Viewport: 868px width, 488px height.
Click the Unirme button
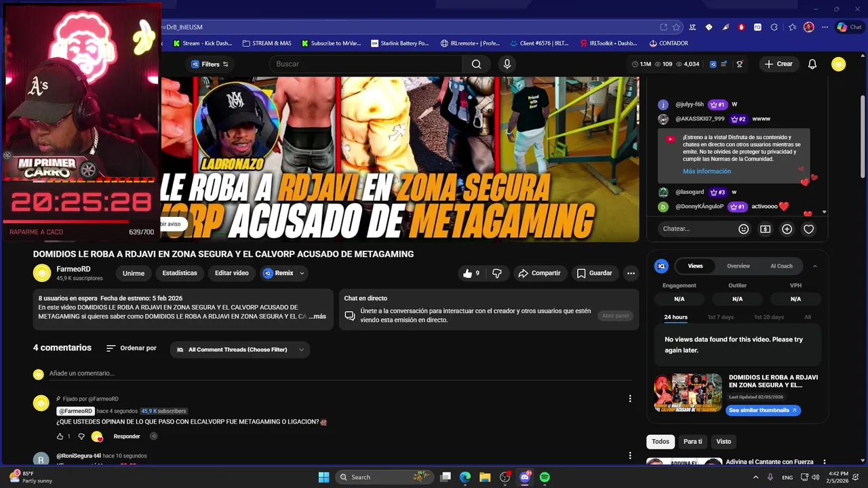pos(134,273)
